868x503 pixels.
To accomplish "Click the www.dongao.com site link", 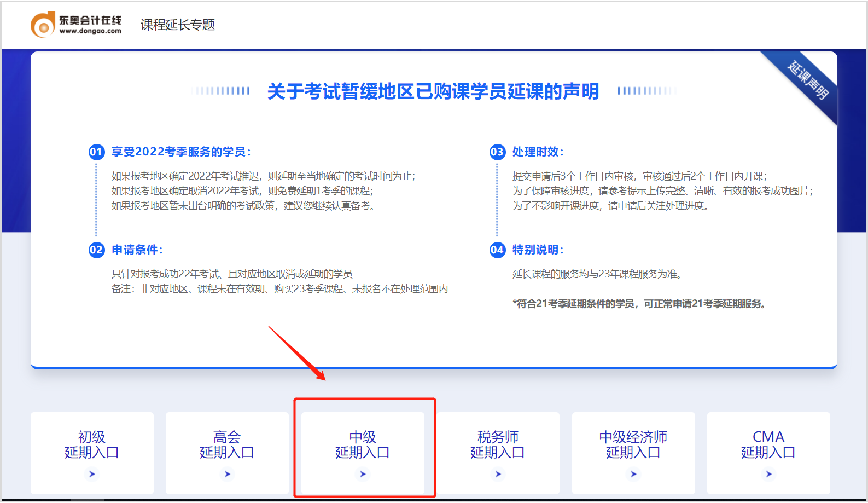I will (90, 31).
